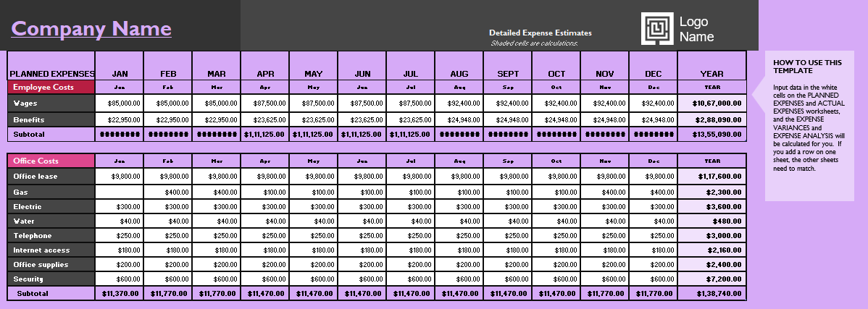Click the April Employee Costs subtotal cell

coord(265,134)
